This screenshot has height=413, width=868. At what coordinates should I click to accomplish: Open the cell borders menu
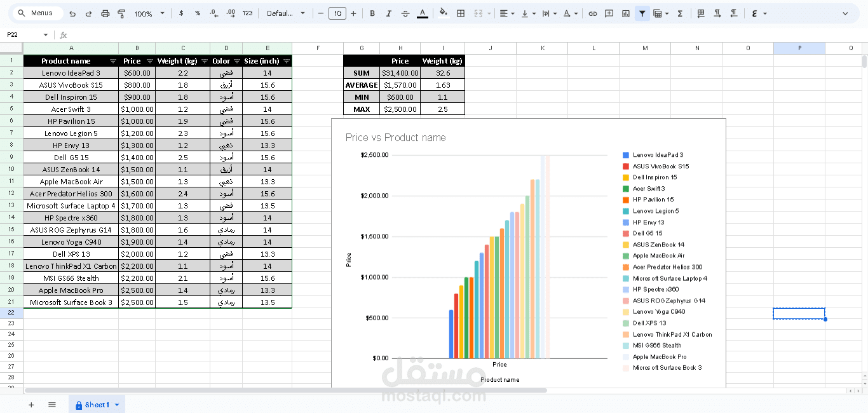coord(461,13)
